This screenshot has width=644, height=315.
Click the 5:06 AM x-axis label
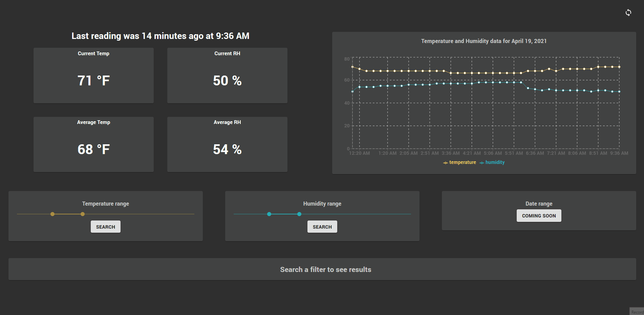pos(493,153)
